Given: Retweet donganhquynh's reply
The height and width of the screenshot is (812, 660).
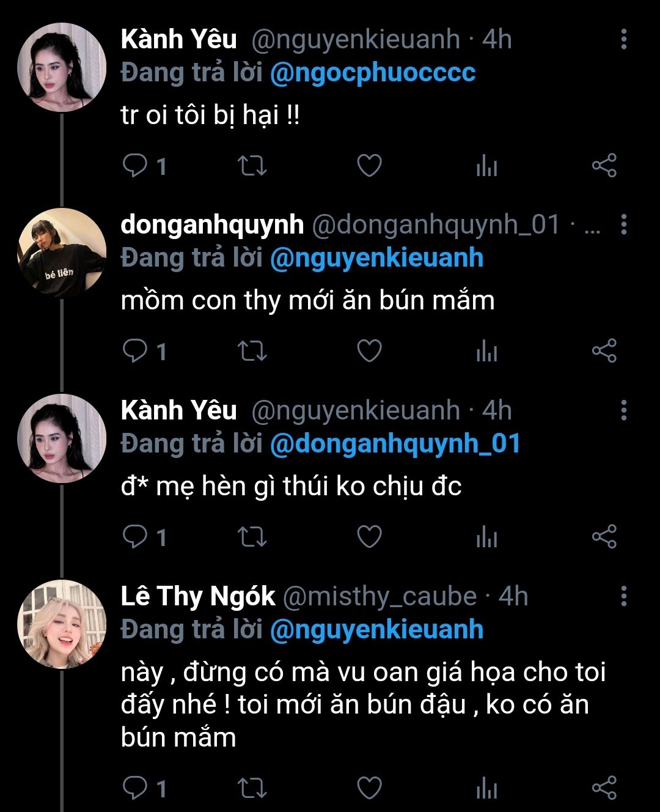Looking at the screenshot, I should point(252,352).
